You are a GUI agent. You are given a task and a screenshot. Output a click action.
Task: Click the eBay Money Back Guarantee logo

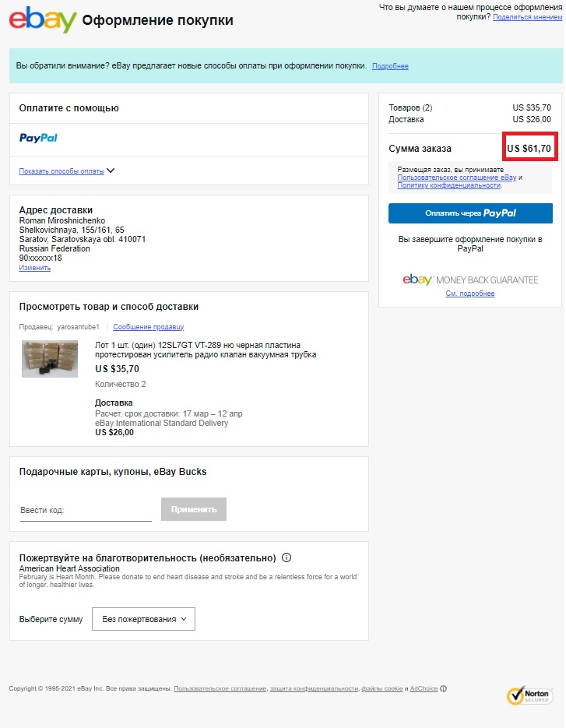[x=470, y=280]
